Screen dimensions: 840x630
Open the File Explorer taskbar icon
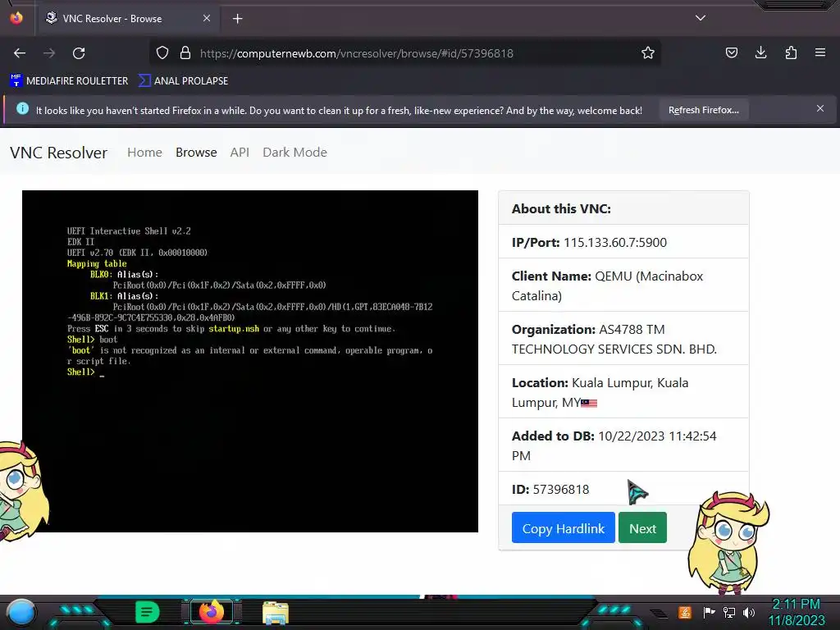[x=276, y=612]
